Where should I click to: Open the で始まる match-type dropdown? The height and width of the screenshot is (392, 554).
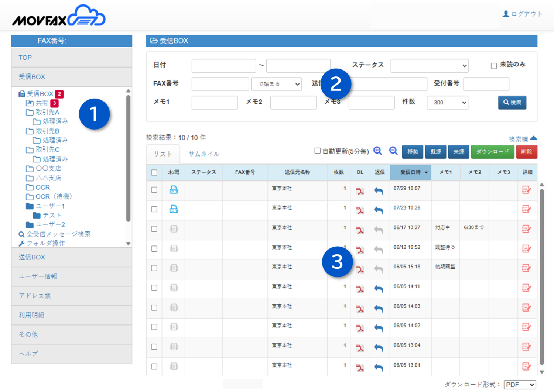tap(276, 84)
